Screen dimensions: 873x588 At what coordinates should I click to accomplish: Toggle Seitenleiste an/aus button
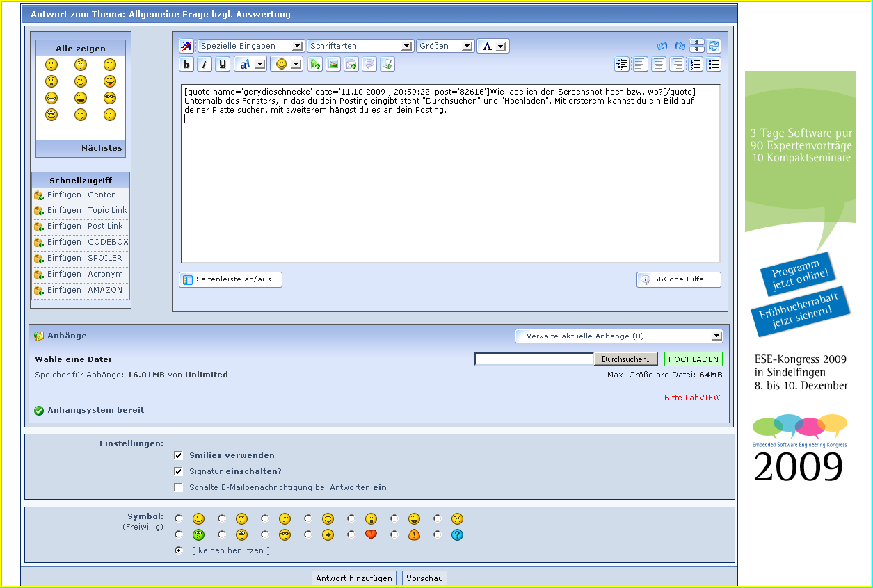point(230,279)
